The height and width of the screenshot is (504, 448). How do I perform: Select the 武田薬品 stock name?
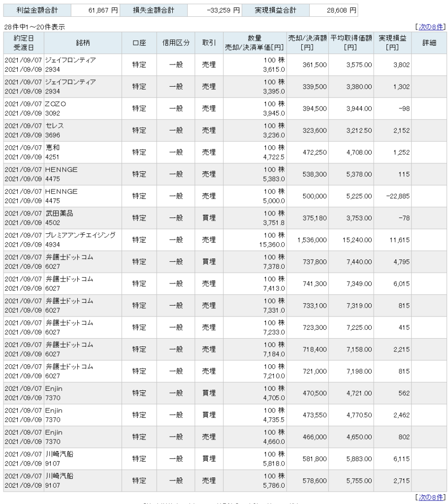59,213
